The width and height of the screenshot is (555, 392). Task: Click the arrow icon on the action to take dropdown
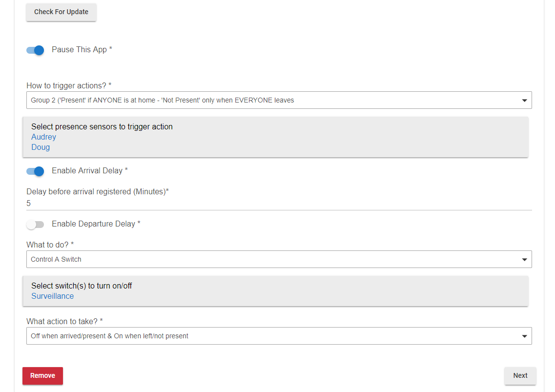[x=524, y=336]
